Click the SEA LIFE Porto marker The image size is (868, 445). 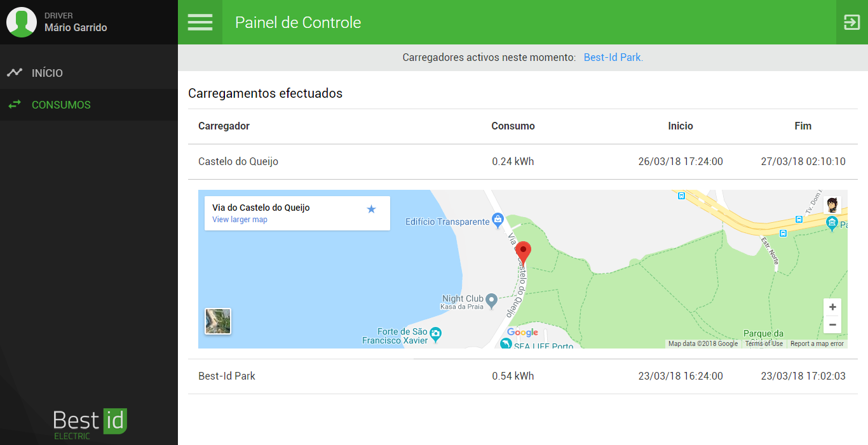tap(506, 343)
